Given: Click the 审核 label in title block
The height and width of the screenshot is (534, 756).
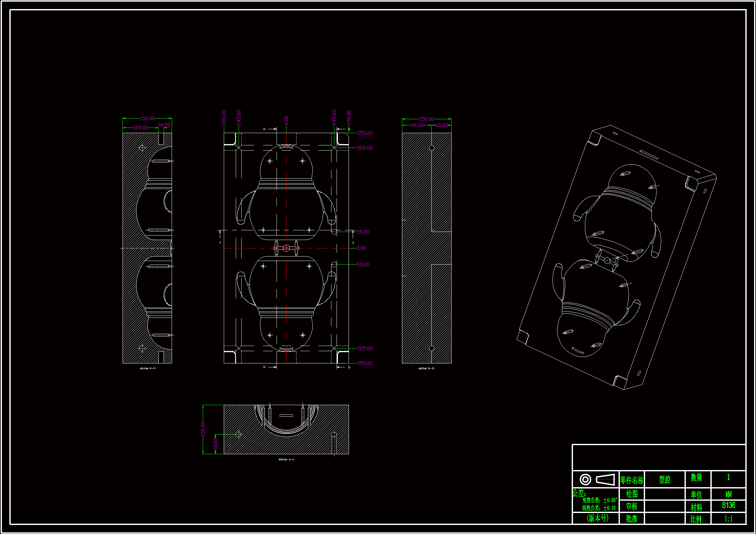Looking at the screenshot, I should click(631, 506).
